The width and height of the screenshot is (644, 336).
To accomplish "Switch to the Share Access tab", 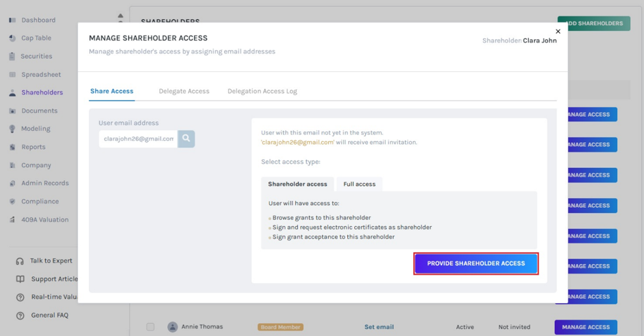I will [112, 91].
